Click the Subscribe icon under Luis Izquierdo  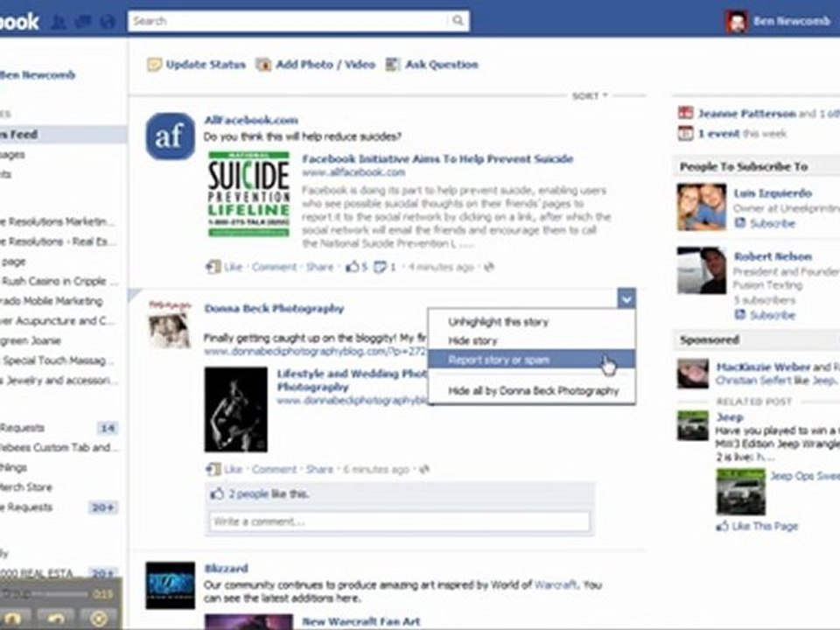[740, 223]
